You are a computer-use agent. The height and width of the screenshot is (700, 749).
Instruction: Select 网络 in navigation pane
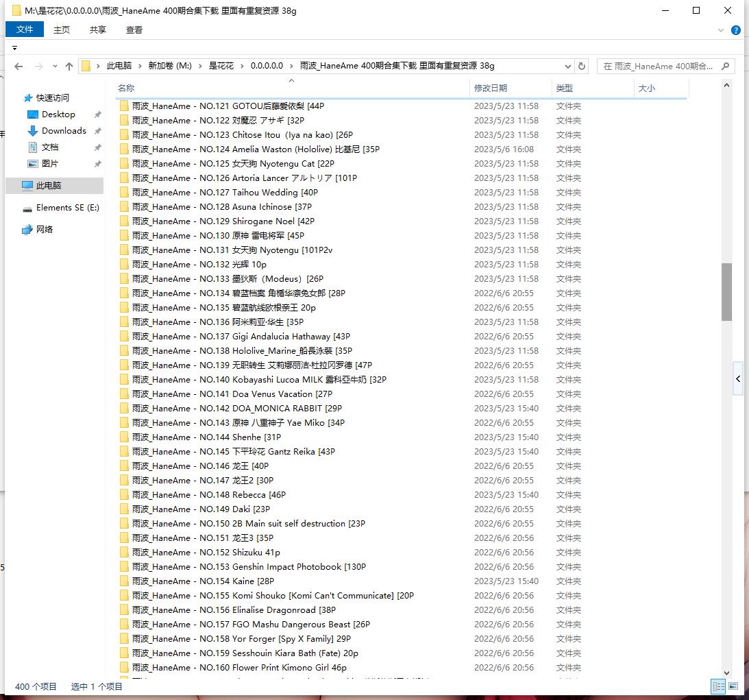(37, 230)
